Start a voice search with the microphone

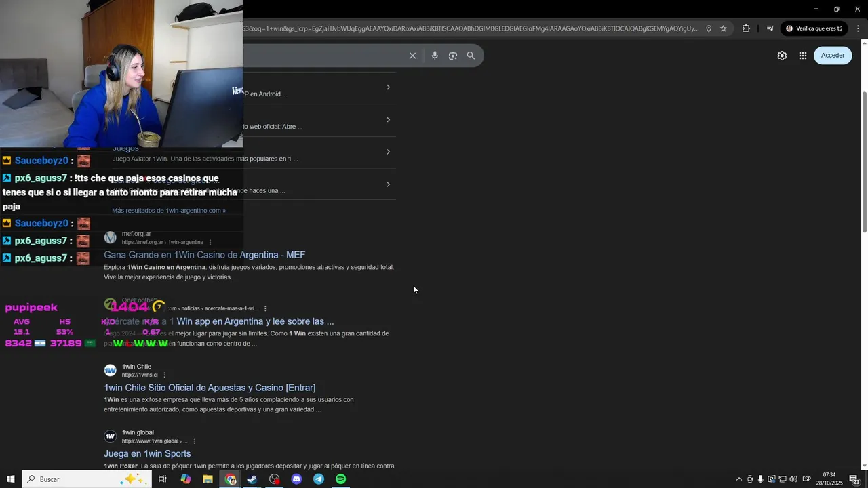(435, 56)
